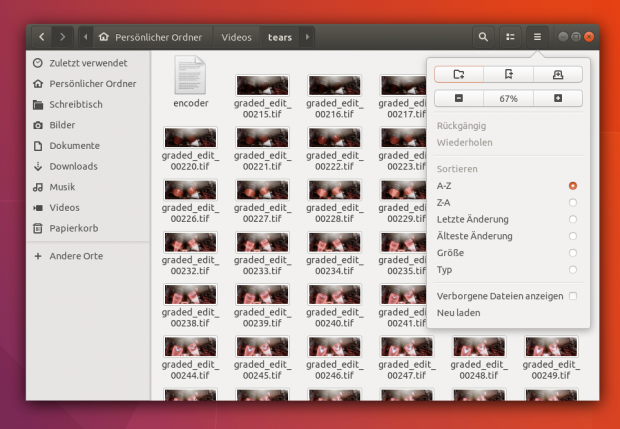Select graded_edit_00234.tif thumbnail
620x429 pixels.
[x=335, y=242]
